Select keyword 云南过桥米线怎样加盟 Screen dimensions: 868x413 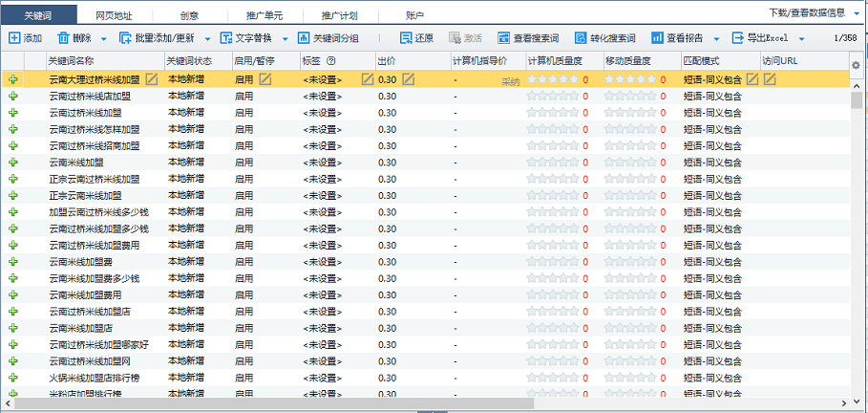(x=95, y=129)
